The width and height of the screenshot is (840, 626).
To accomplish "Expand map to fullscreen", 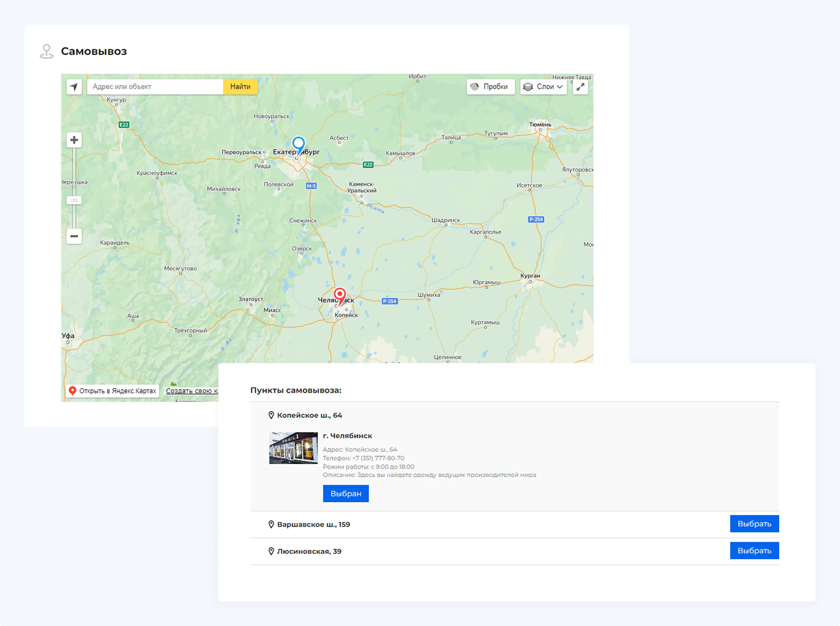I will click(x=580, y=87).
